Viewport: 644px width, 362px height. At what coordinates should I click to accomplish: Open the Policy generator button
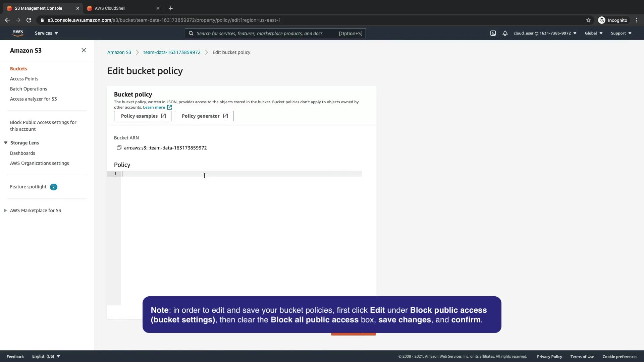(x=204, y=116)
